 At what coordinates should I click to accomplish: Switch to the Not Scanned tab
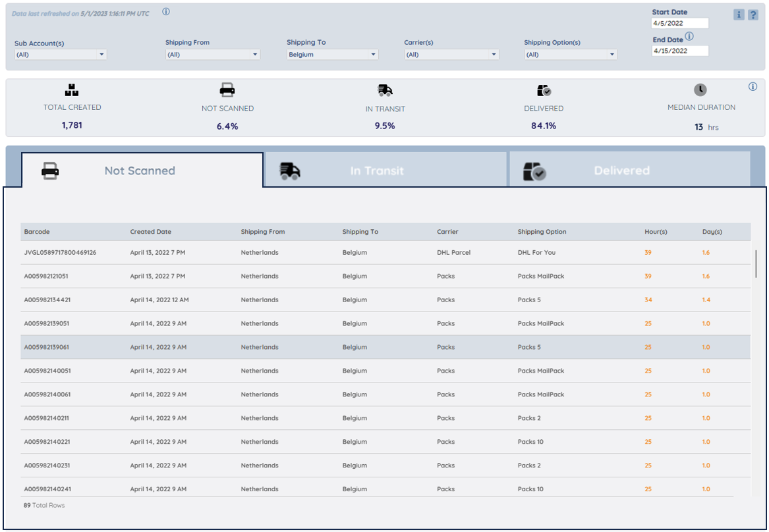142,170
